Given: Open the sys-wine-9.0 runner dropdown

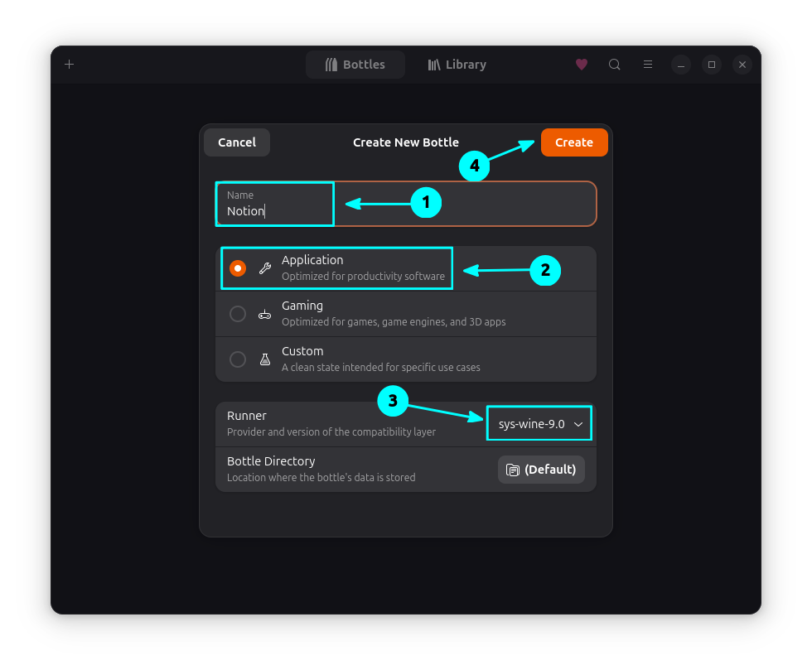Looking at the screenshot, I should point(539,424).
